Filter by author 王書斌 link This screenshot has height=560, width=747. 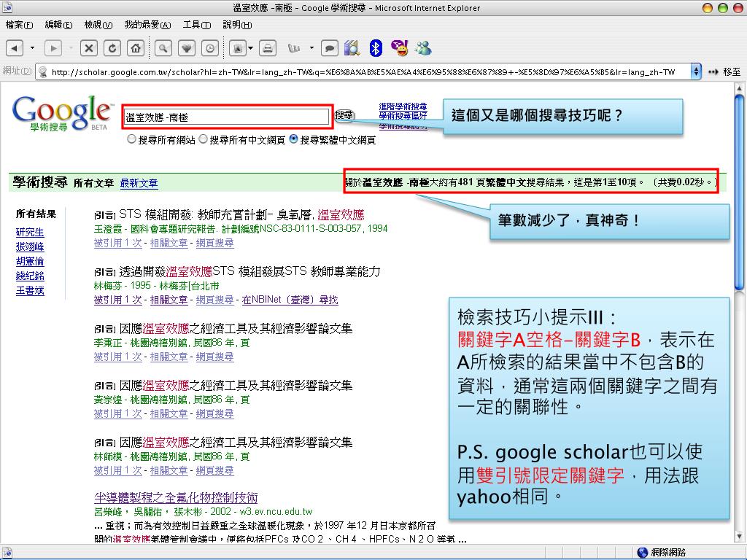point(29,290)
